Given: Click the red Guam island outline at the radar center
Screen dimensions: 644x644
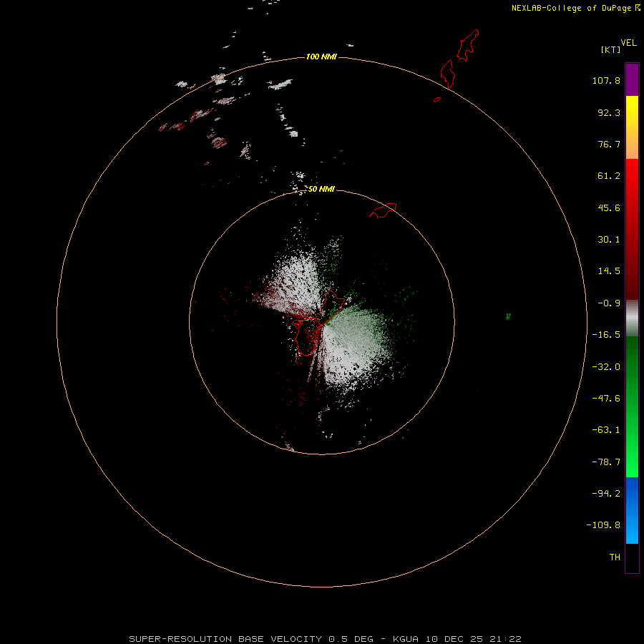Looking at the screenshot, I should tap(317, 323).
